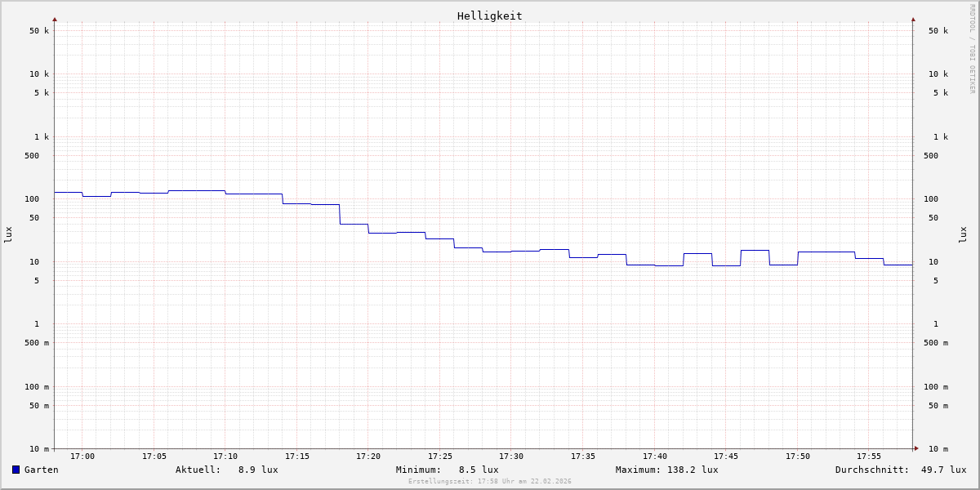Click the RRDTOOL / TOBI OETIKER watermark
Screen dimensions: 980x490
(972, 48)
